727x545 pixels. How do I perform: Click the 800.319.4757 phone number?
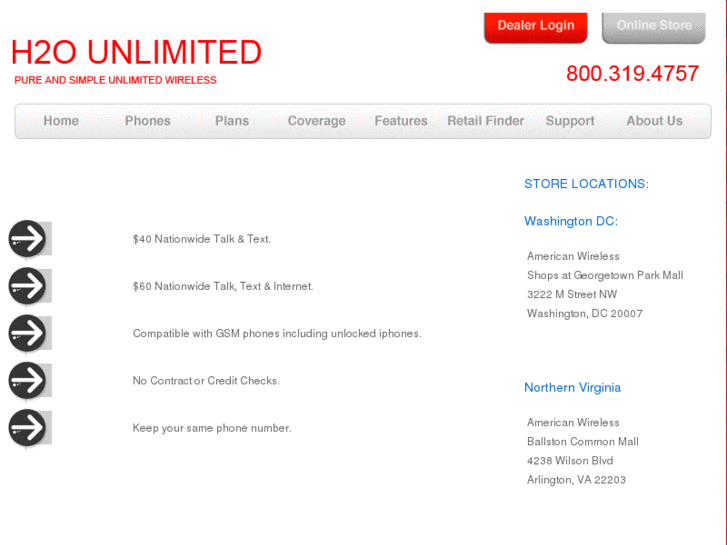tap(632, 73)
